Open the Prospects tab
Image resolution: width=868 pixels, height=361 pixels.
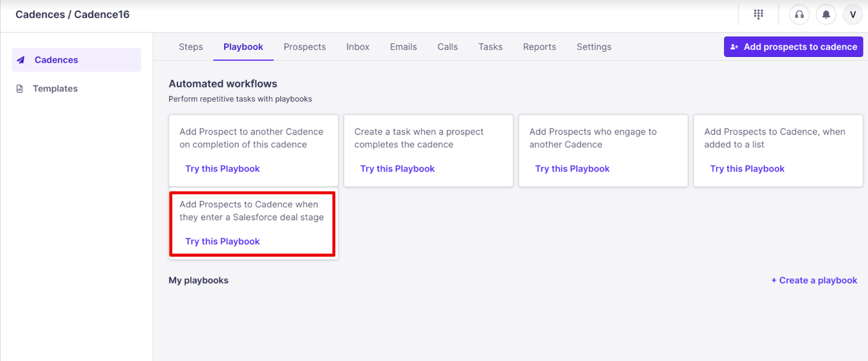(305, 47)
